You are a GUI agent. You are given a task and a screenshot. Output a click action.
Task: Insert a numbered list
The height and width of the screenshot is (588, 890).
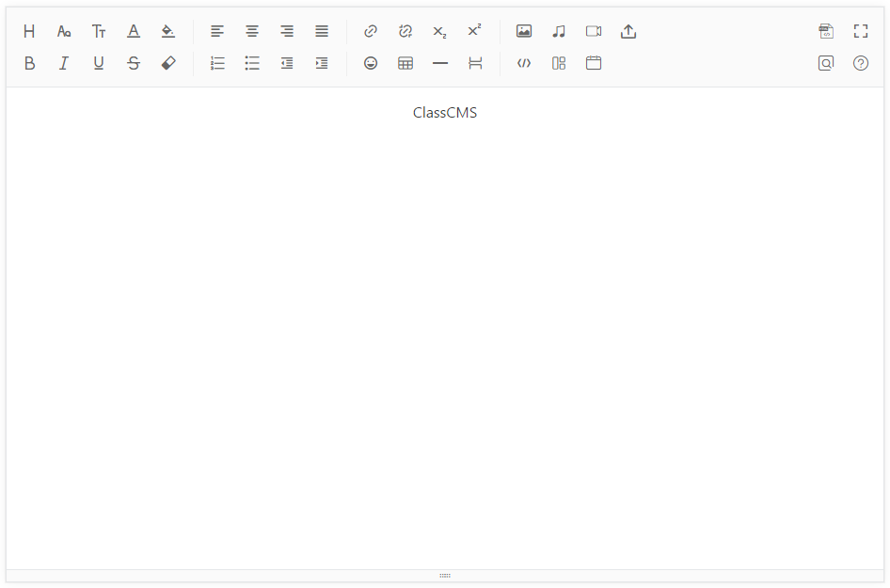[x=217, y=63]
